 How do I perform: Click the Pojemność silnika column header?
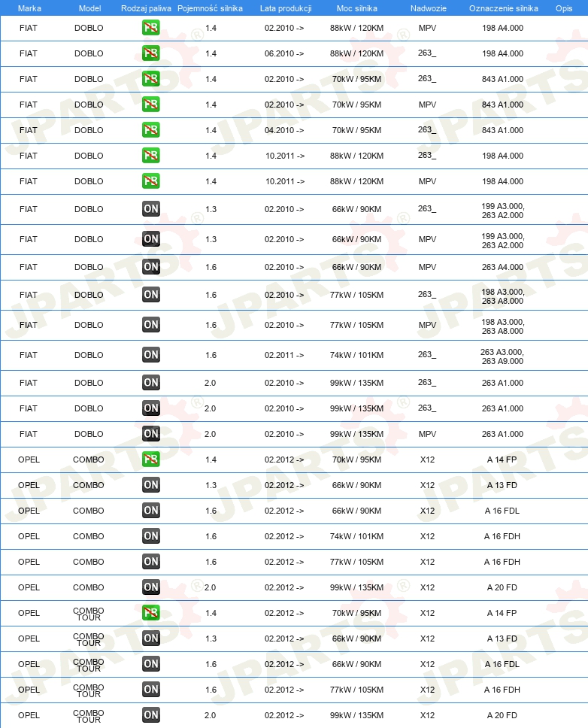coord(210,8)
